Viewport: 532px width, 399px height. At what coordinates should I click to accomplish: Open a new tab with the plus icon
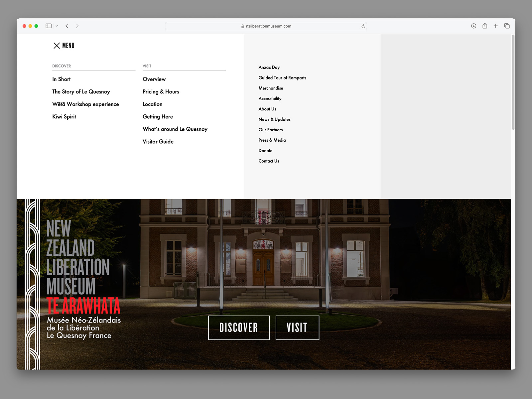[x=496, y=26]
